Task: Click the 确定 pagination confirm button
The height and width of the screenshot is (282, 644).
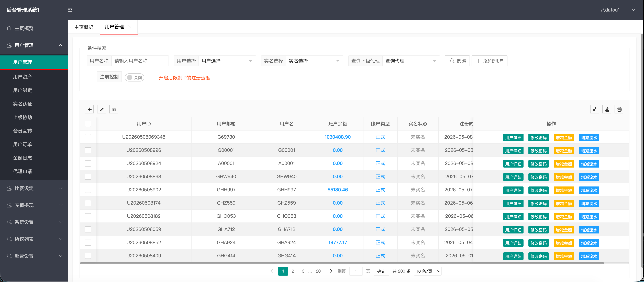Action: [381, 271]
